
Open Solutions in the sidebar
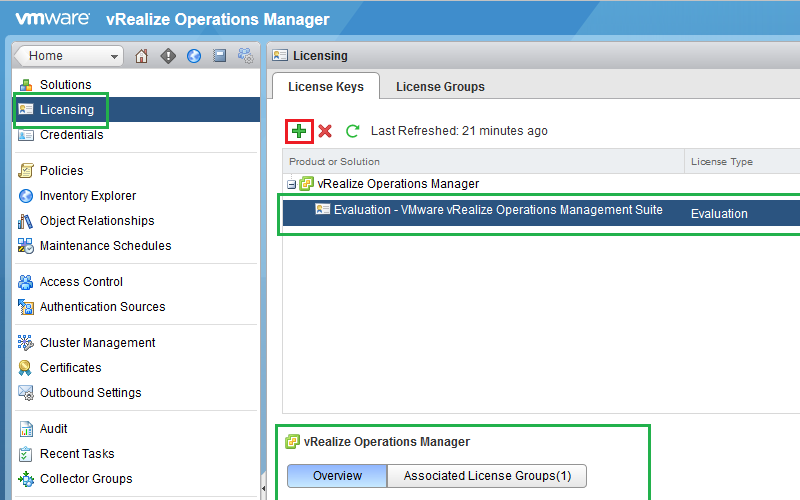(65, 85)
